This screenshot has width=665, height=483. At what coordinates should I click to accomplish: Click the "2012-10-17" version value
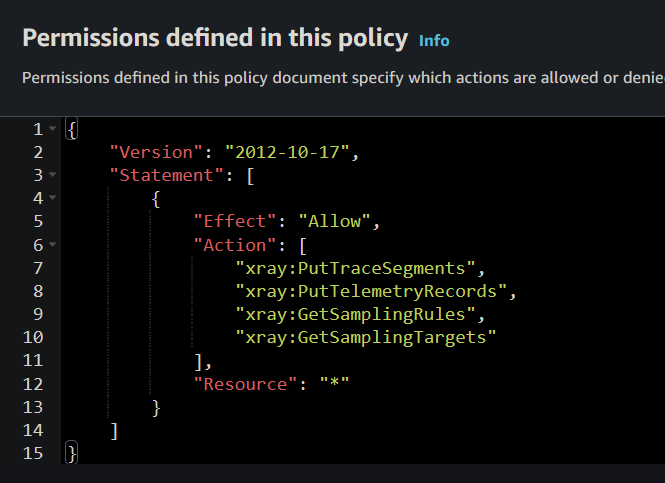[x=289, y=152]
